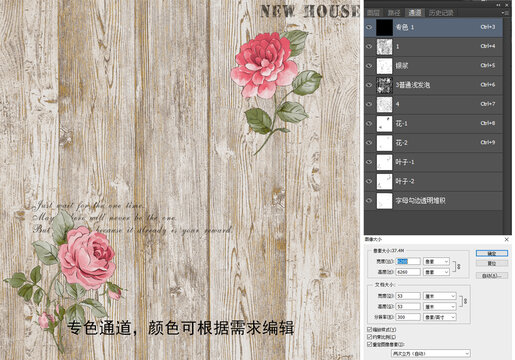This screenshot has height=360, width=515.
Task: Open the 通道 tab
Action: (415, 13)
